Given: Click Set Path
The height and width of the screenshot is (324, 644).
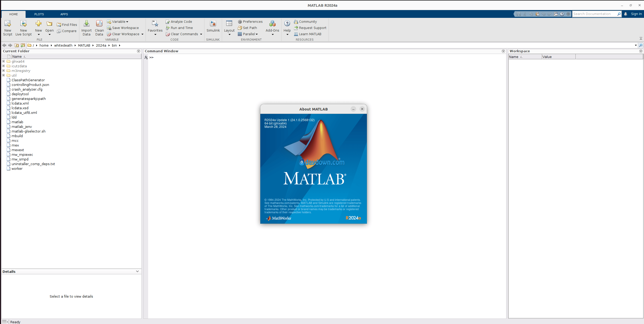Looking at the screenshot, I should tap(247, 28).
